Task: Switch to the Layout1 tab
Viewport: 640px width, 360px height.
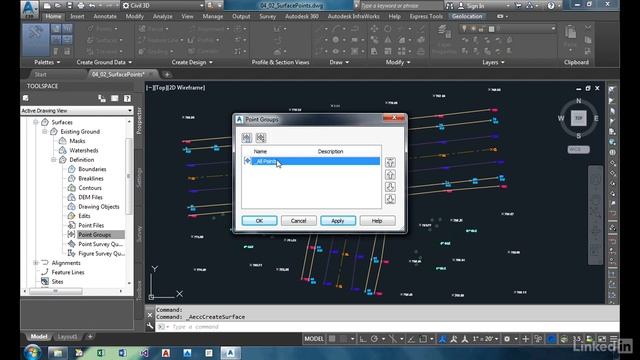Action: (67, 337)
